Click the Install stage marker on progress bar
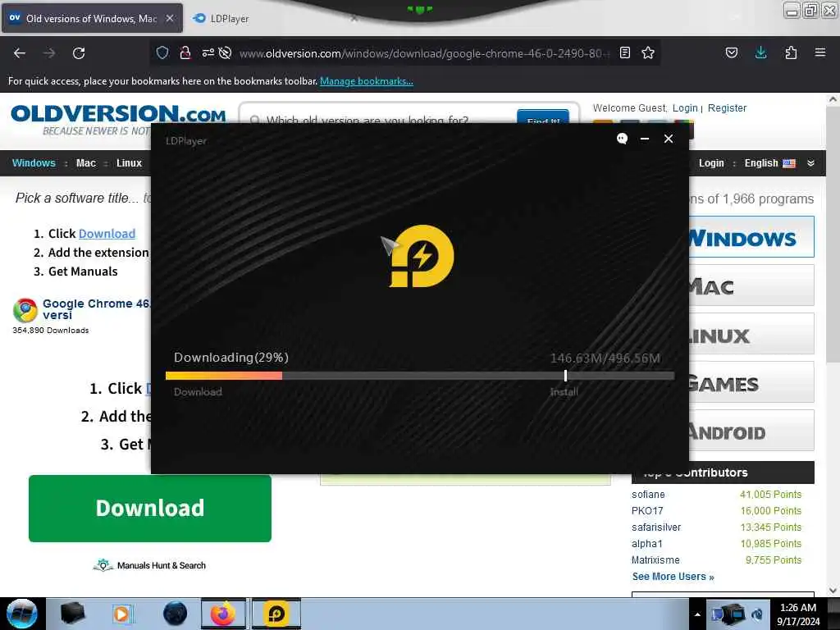Screen dimensions: 840x630 click(x=566, y=376)
